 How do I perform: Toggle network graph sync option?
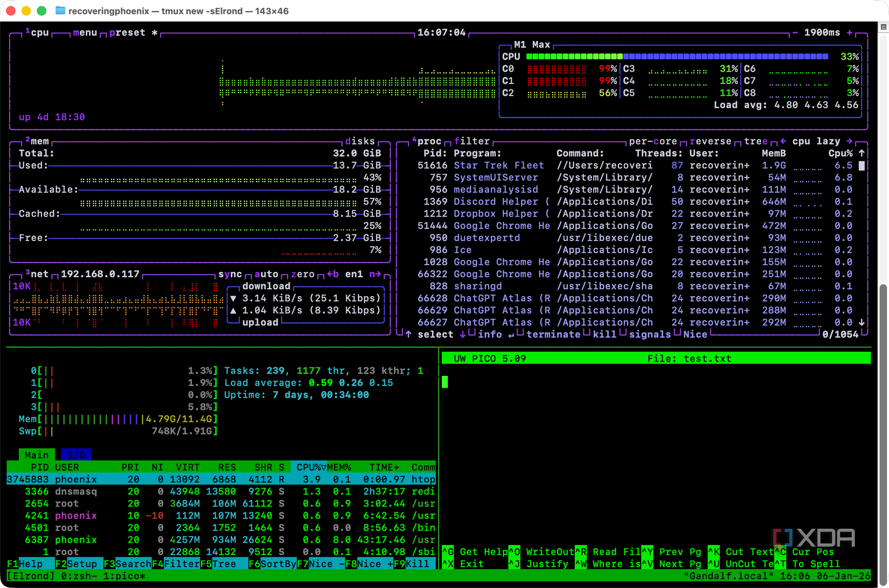[x=230, y=274]
